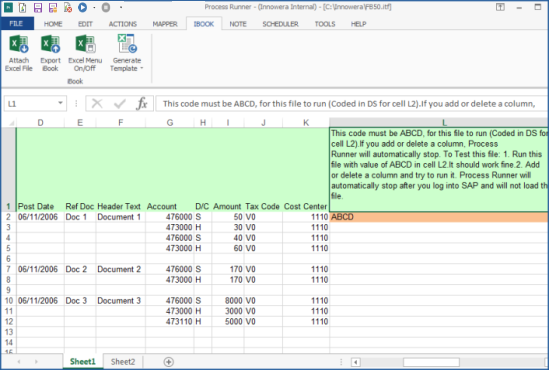Open the FILE tab

pyautogui.click(x=17, y=24)
